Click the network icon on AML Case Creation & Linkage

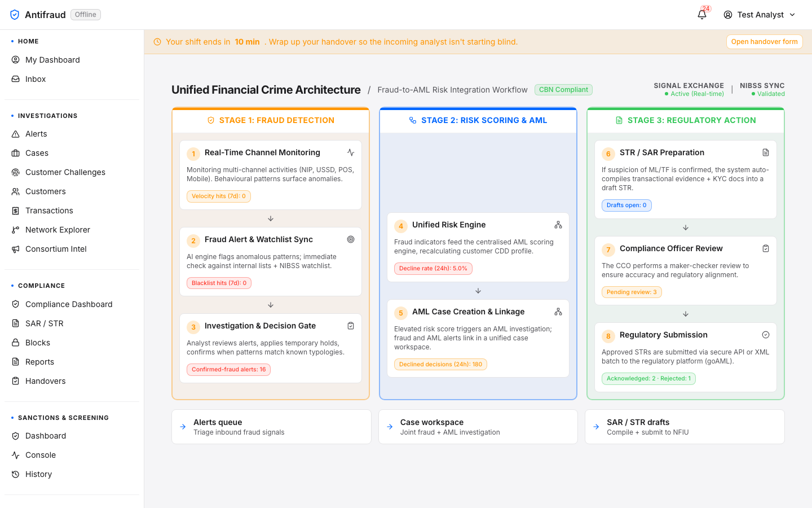(x=558, y=312)
